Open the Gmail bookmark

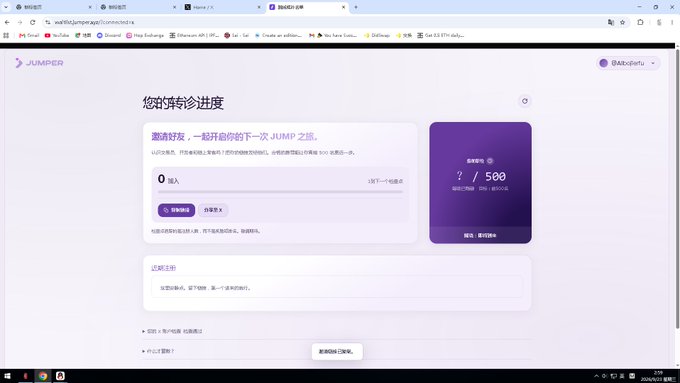(29, 36)
